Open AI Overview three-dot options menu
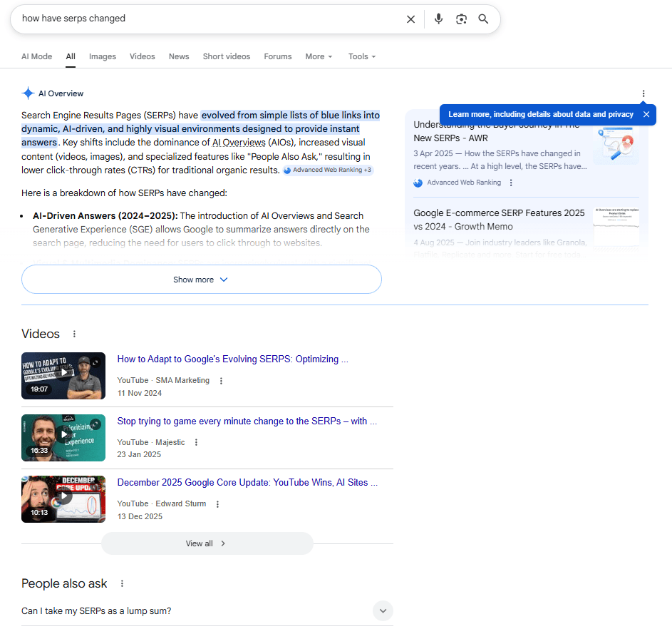 coord(643,93)
